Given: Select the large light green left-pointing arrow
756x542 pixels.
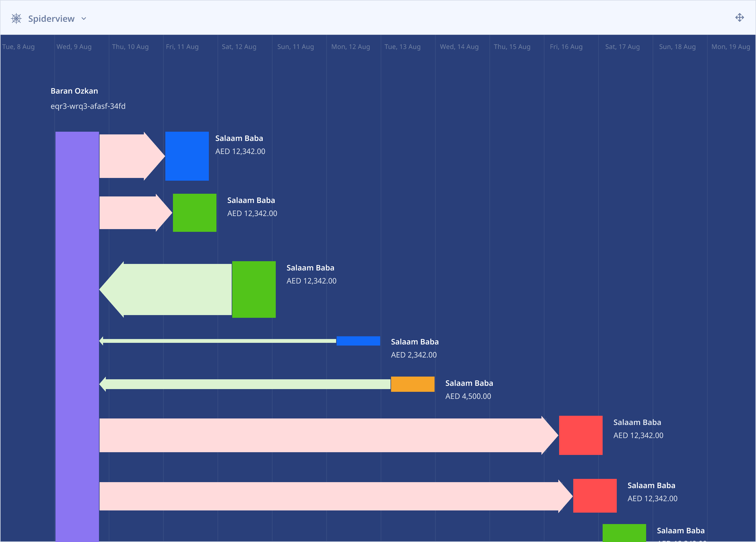Looking at the screenshot, I should point(170,289).
